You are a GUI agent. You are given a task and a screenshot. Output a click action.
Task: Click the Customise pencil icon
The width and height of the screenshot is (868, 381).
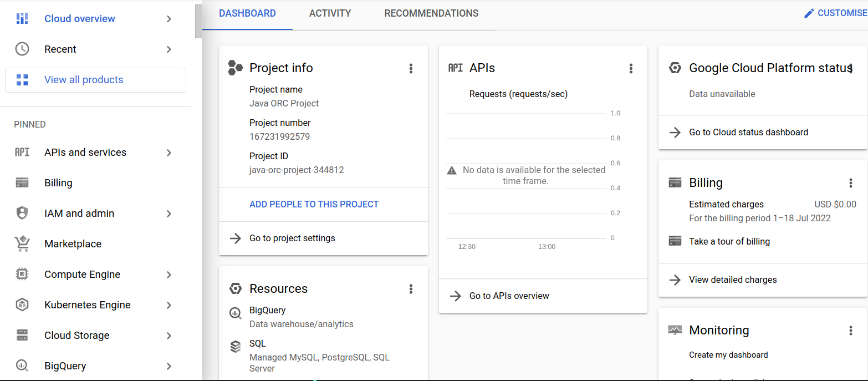809,13
